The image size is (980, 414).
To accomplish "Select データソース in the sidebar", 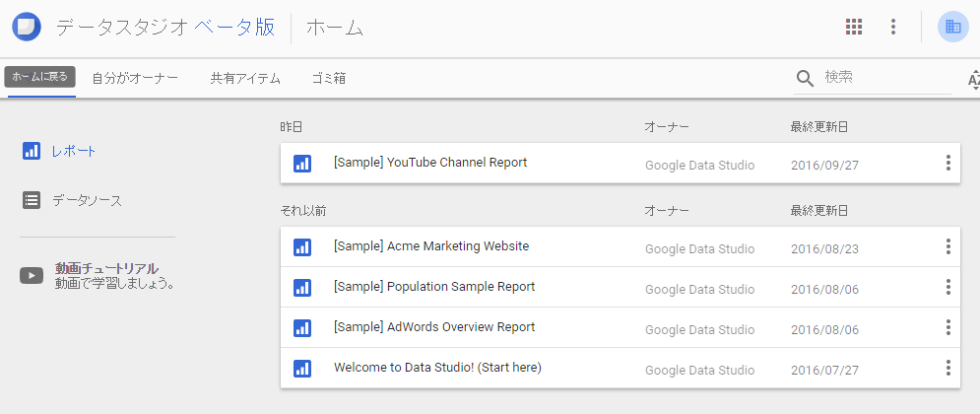I will 87,200.
